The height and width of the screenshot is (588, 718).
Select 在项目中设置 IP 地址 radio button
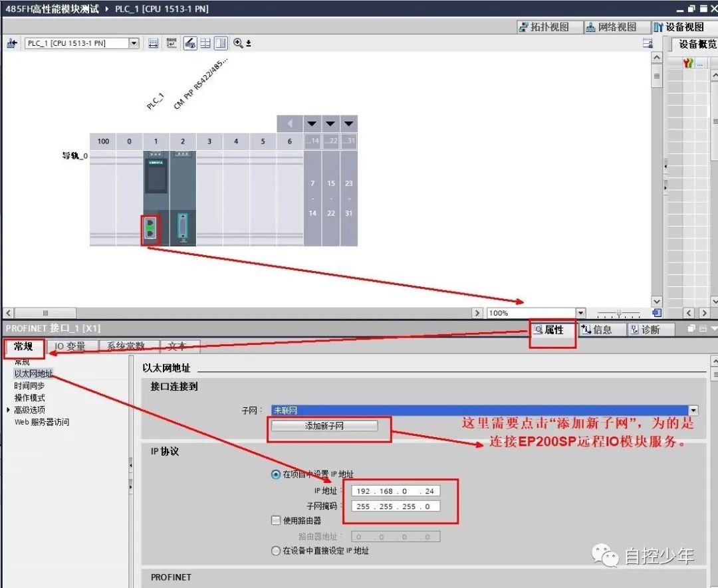point(275,474)
